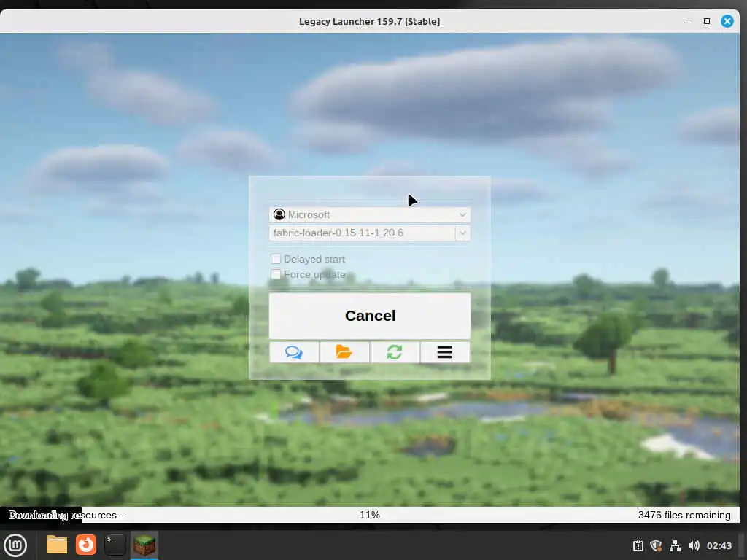Select the Minecraft grass block taskbar icon
Screen dimensions: 747x560
144,545
